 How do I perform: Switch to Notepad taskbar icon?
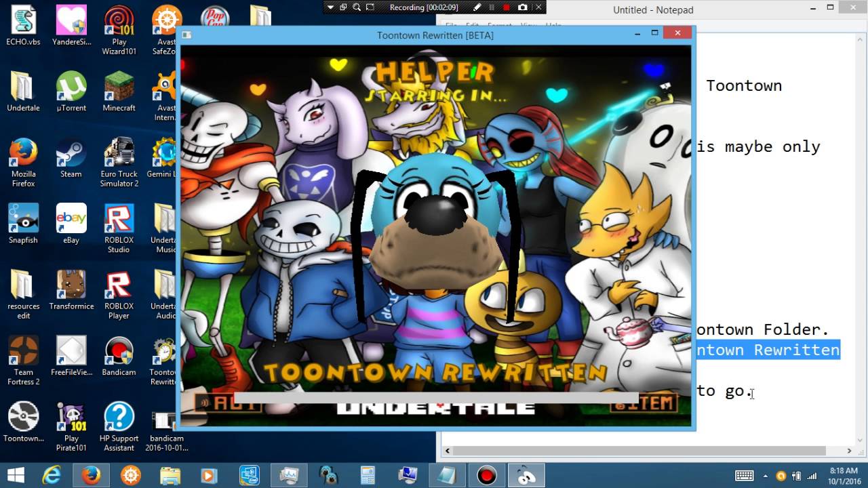[x=447, y=475]
